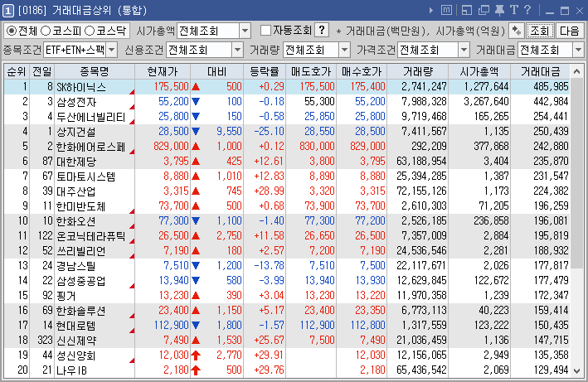Select the 신신제약 stock name
This screenshot has height=382, width=588.
click(76, 341)
